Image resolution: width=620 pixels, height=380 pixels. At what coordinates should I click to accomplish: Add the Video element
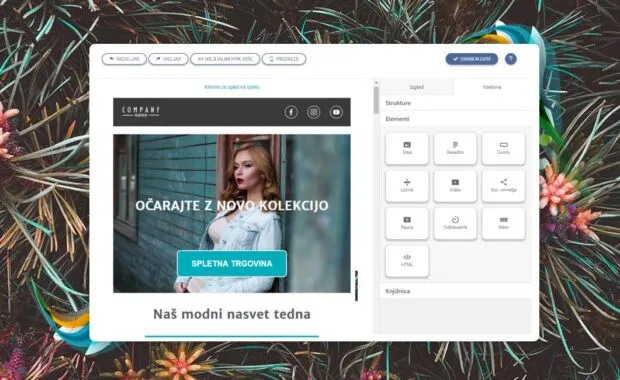(455, 186)
